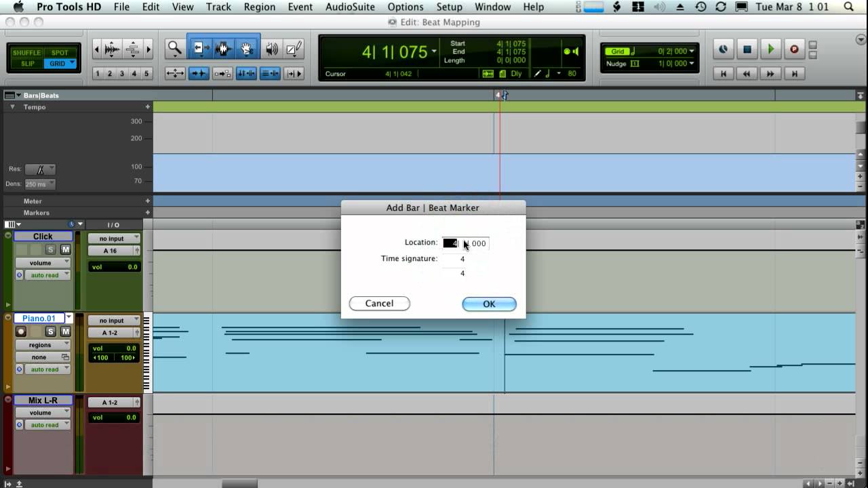Arm recording with the Record button
This screenshot has height=488, width=868.
click(794, 49)
